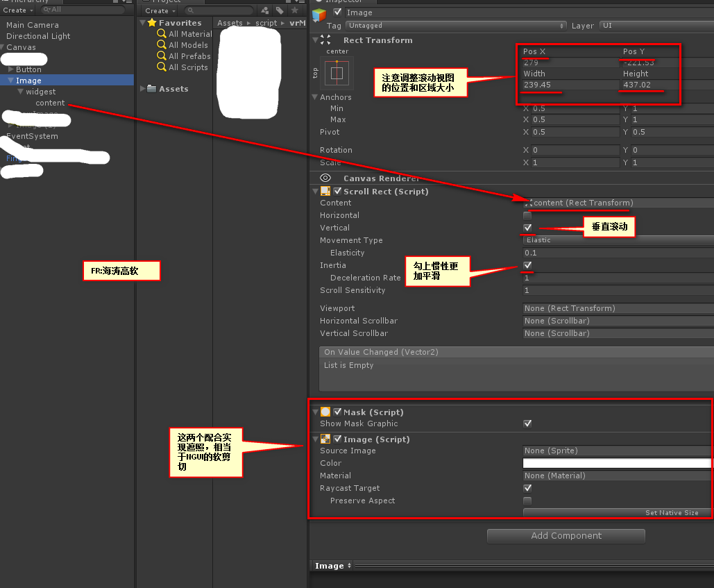Toggle the Image GameObject active checkbox
This screenshot has width=714, height=588.
[x=337, y=12]
